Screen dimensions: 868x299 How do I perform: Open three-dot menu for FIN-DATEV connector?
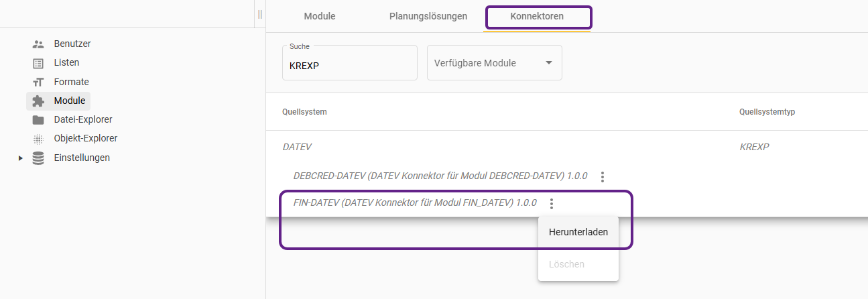click(552, 203)
